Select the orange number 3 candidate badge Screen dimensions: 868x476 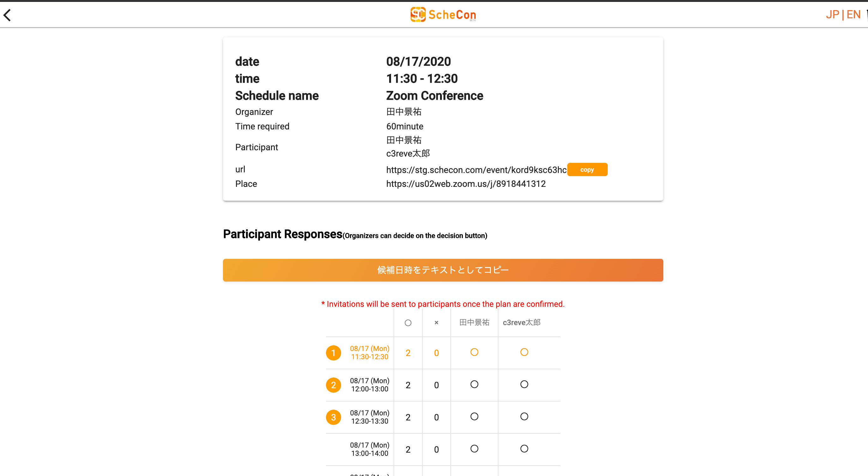click(333, 417)
